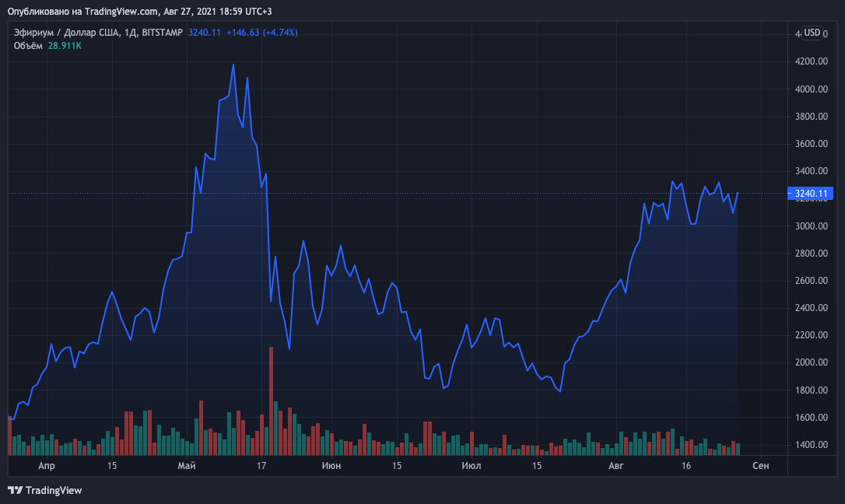Click the 1400.00 price axis label
Image resolution: width=845 pixels, height=504 pixels.
pos(811,445)
